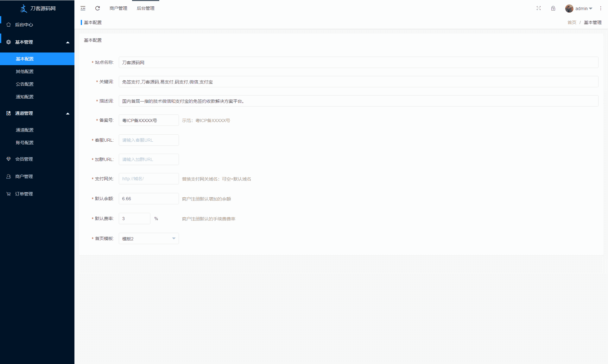Click the fullscreen toggle icon
This screenshot has height=364, width=608.
[x=539, y=8]
